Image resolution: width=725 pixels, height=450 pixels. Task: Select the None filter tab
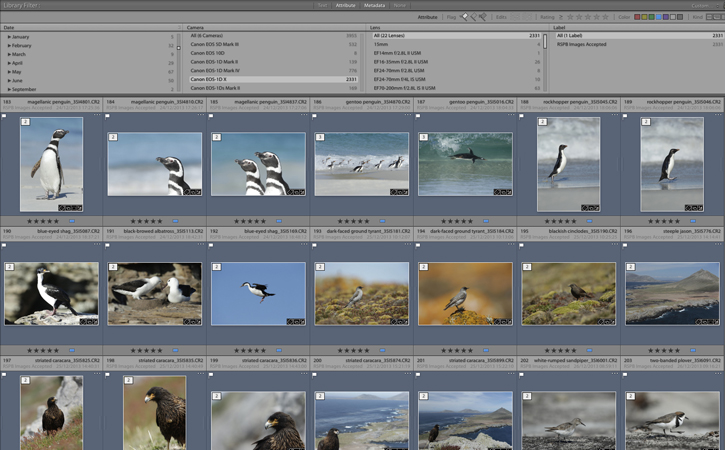coord(400,5)
